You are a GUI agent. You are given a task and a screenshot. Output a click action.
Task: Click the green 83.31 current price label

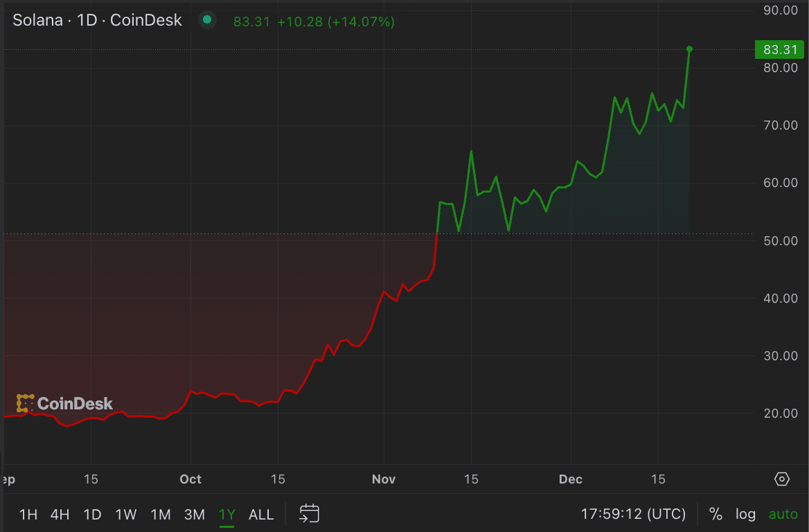tap(780, 49)
